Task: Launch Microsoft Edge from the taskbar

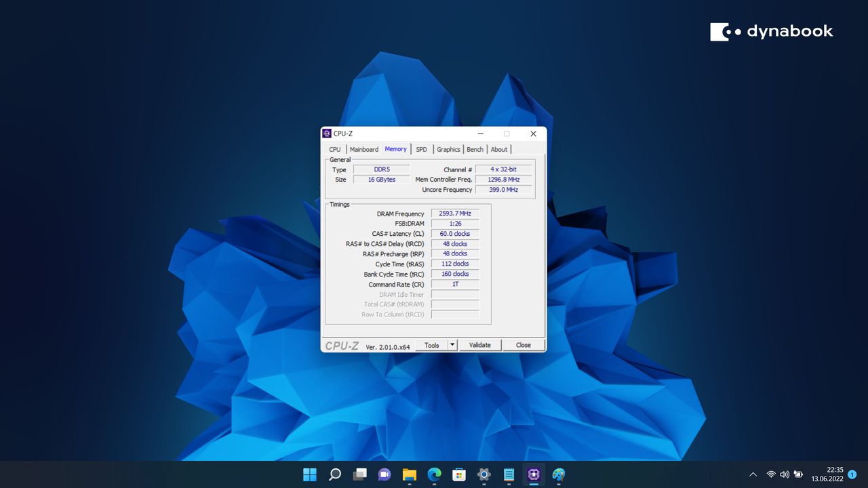Action: [434, 474]
